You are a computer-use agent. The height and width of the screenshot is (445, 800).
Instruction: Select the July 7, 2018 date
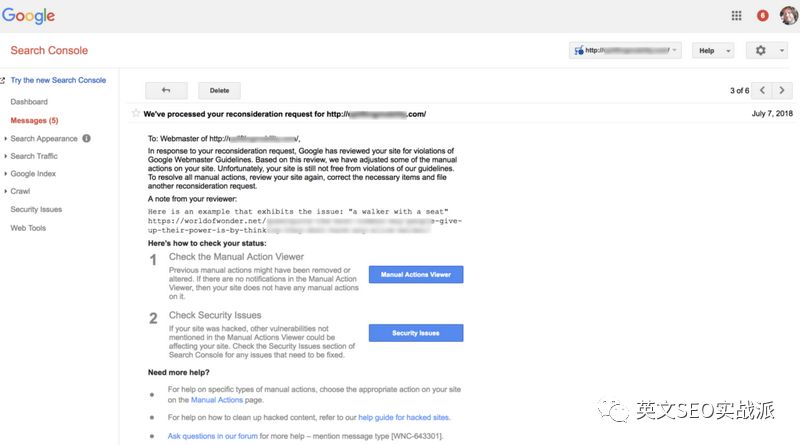point(772,113)
